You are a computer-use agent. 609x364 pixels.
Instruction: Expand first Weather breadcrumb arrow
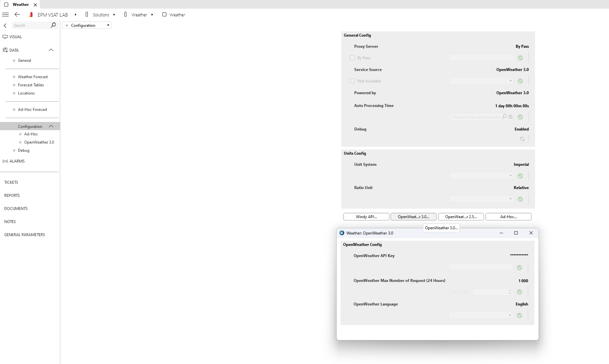click(x=152, y=15)
